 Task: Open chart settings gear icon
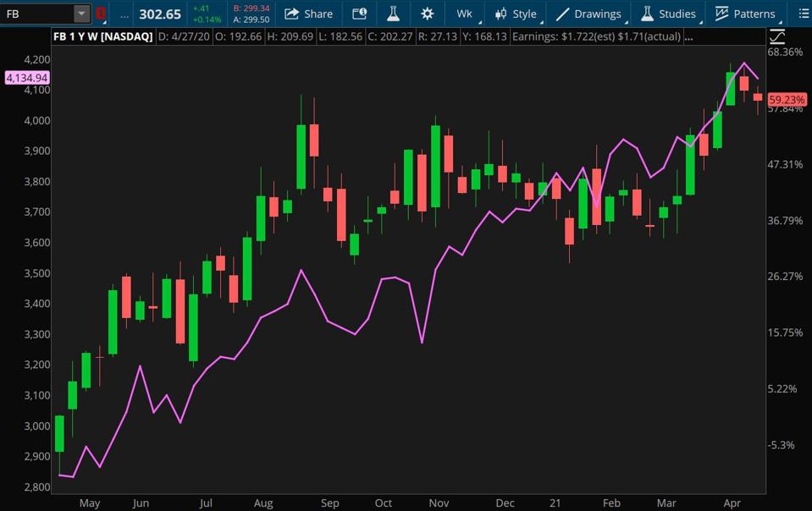pyautogui.click(x=427, y=14)
